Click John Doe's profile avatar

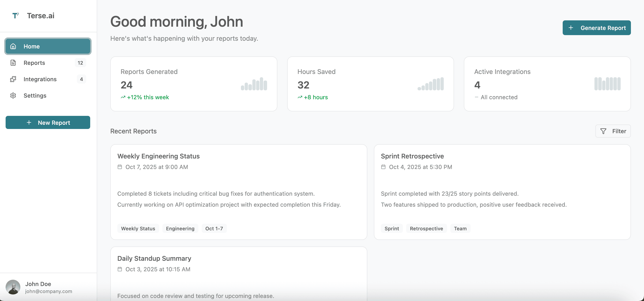pyautogui.click(x=13, y=287)
